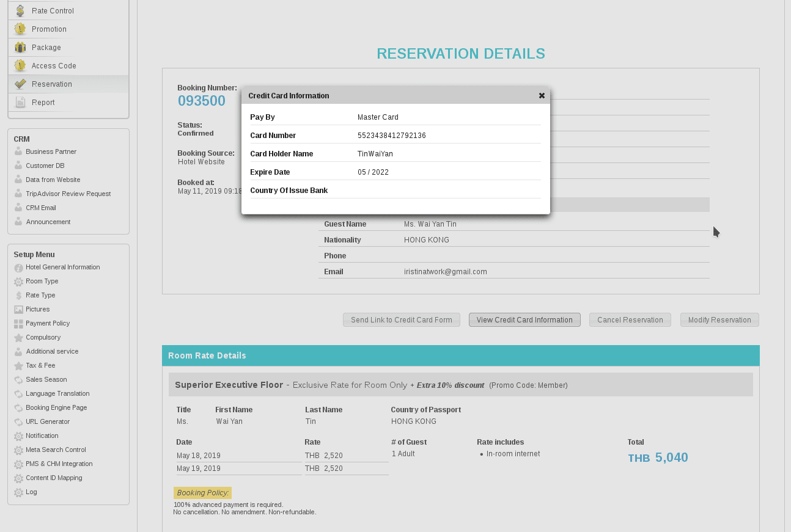Open the Customer DB link
This screenshot has height=532, width=791.
tap(45, 166)
